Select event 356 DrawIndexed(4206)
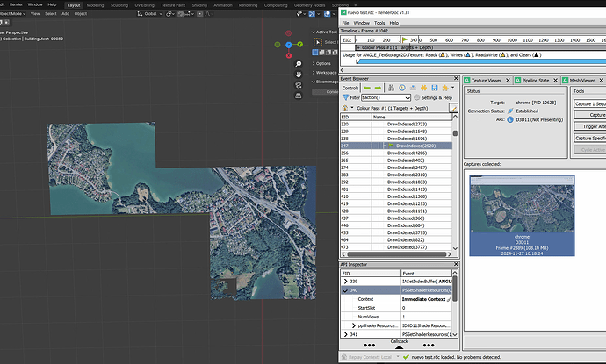This screenshot has height=364, width=606. coord(396,153)
